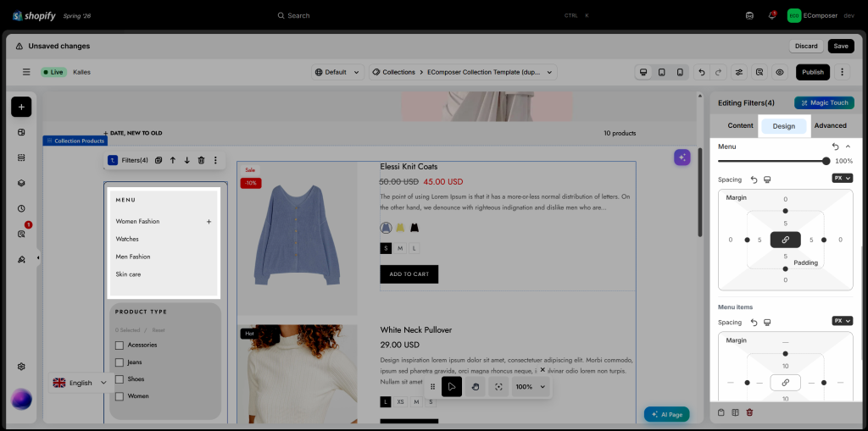Select Skin care menu item
Viewport: 868px width, 431px height.
[x=128, y=274]
